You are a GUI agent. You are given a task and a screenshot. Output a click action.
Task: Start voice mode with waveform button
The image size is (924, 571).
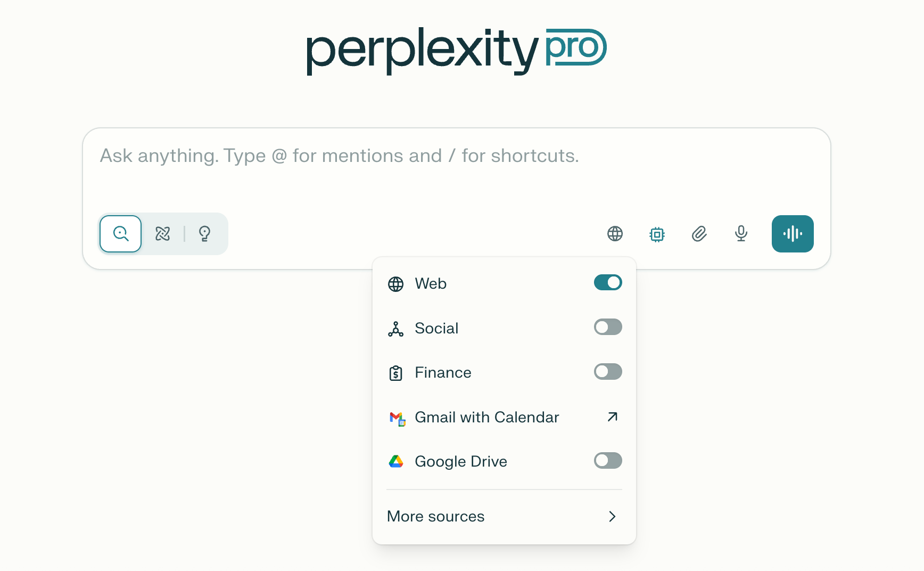pyautogui.click(x=792, y=234)
